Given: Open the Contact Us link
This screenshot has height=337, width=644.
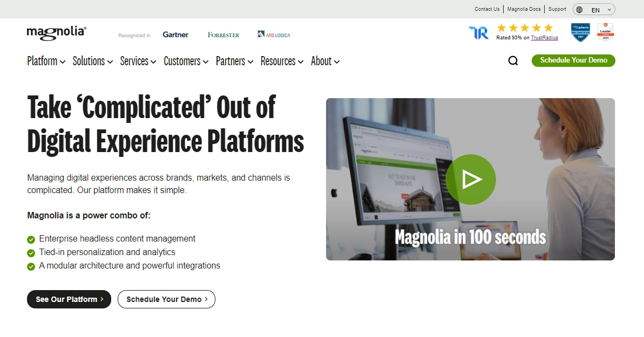Looking at the screenshot, I should click(x=487, y=9).
